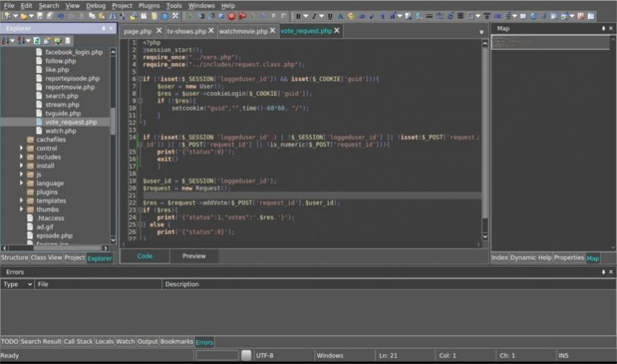This screenshot has height=364, width=617.
Task: Toggle auto-hide pin on Map panel
Action: (604, 28)
